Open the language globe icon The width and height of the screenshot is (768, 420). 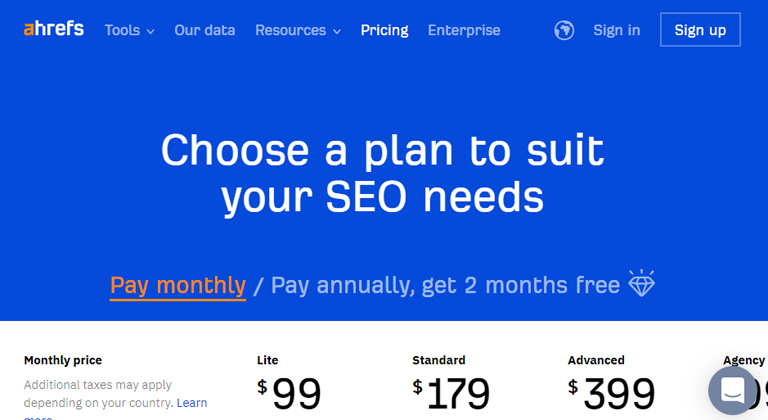(564, 30)
